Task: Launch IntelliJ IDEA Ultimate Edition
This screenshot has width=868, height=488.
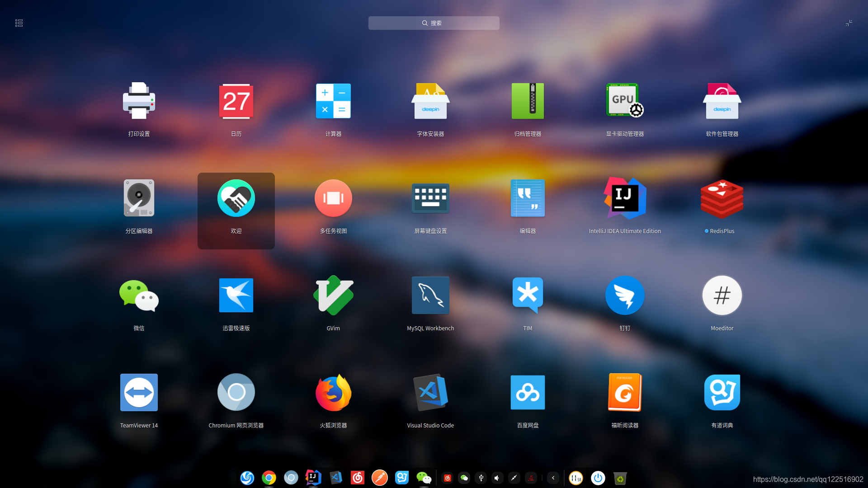Action: tap(625, 198)
